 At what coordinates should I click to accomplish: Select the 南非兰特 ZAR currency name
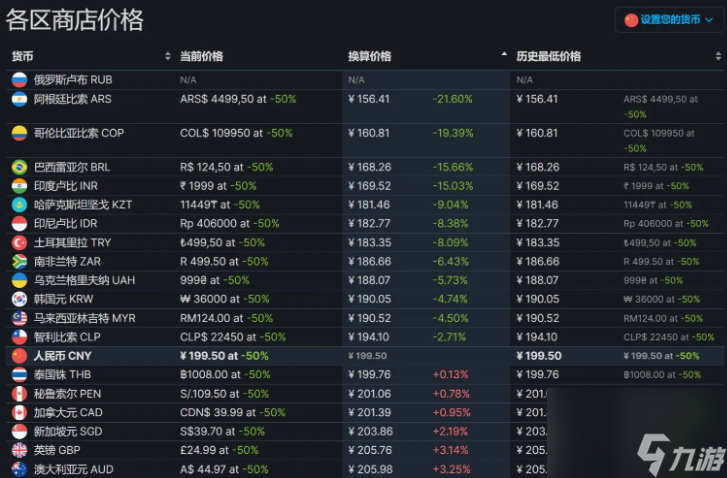[x=67, y=261]
